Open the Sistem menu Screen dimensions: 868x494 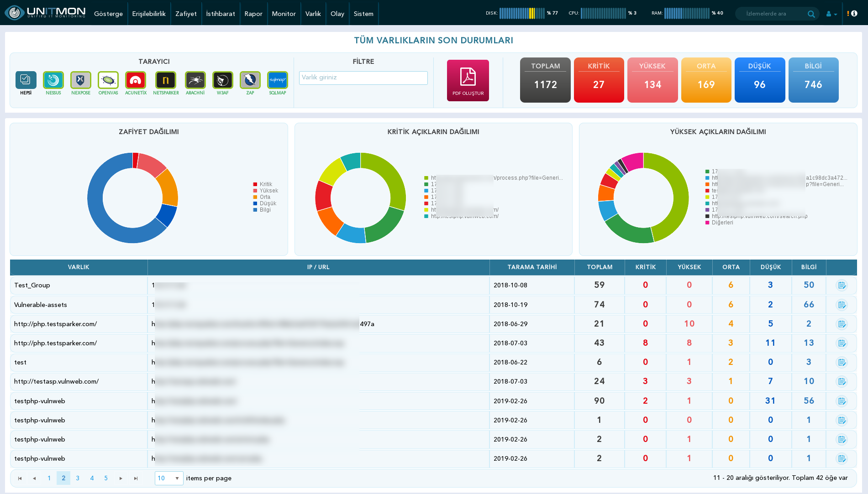coord(363,14)
